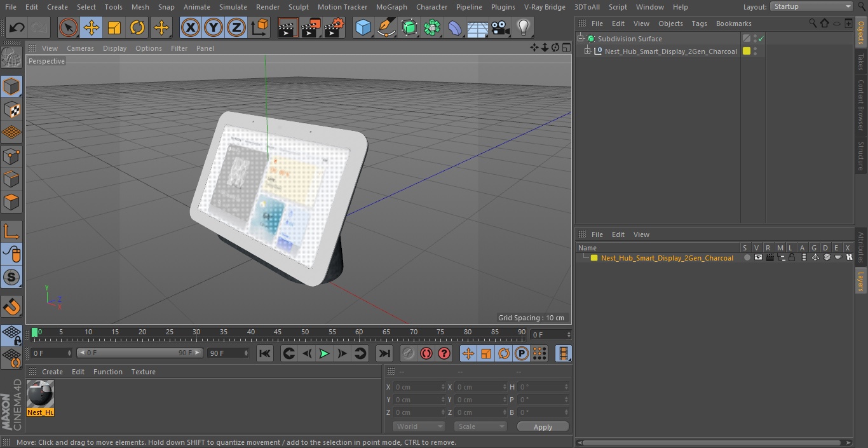868x448 pixels.
Task: Open keyframe selection help icon
Action: [x=444, y=353]
